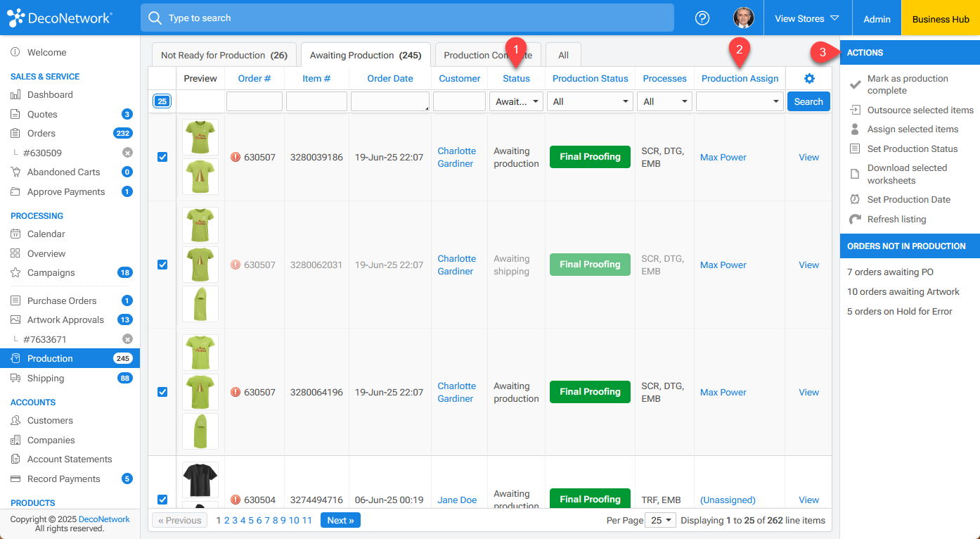This screenshot has width=980, height=539.
Task: Click the Set Production Date clock icon
Action: [855, 200]
